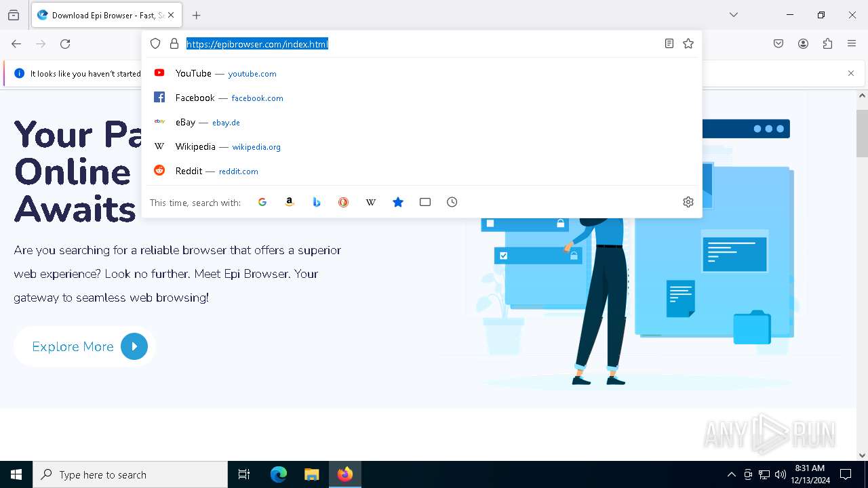Choose YouTube suggestion youtube.com
Viewport: 868px width, 488px height.
422,73
